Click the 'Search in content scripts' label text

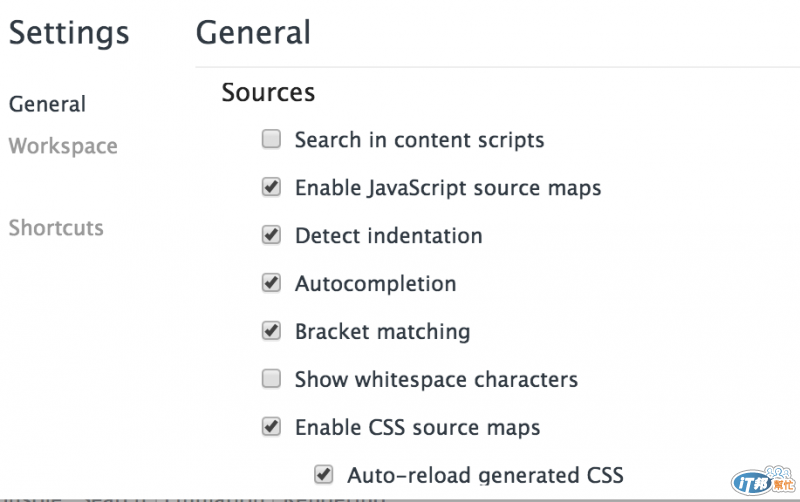(419, 140)
